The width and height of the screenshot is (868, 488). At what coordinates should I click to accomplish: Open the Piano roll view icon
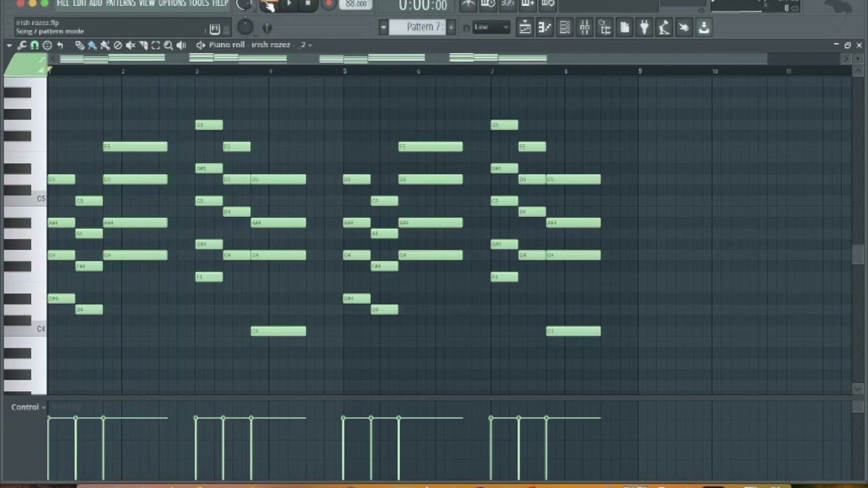pyautogui.click(x=545, y=28)
